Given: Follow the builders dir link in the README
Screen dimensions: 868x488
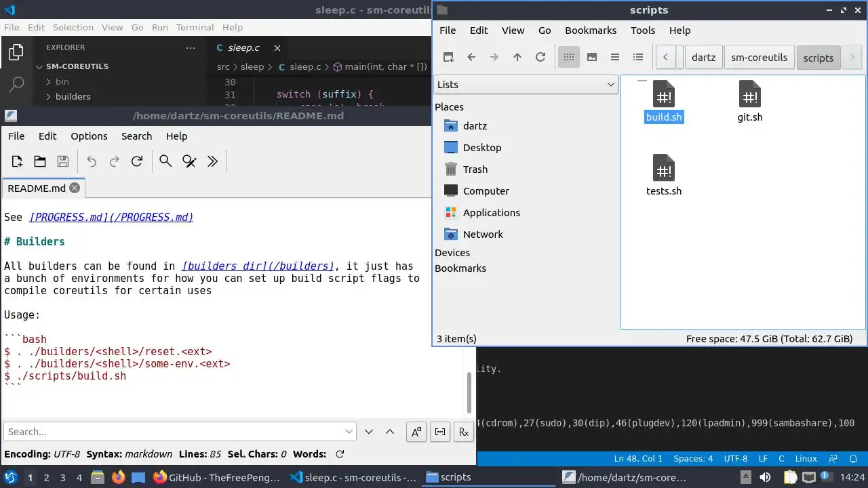Looking at the screenshot, I should [258, 266].
